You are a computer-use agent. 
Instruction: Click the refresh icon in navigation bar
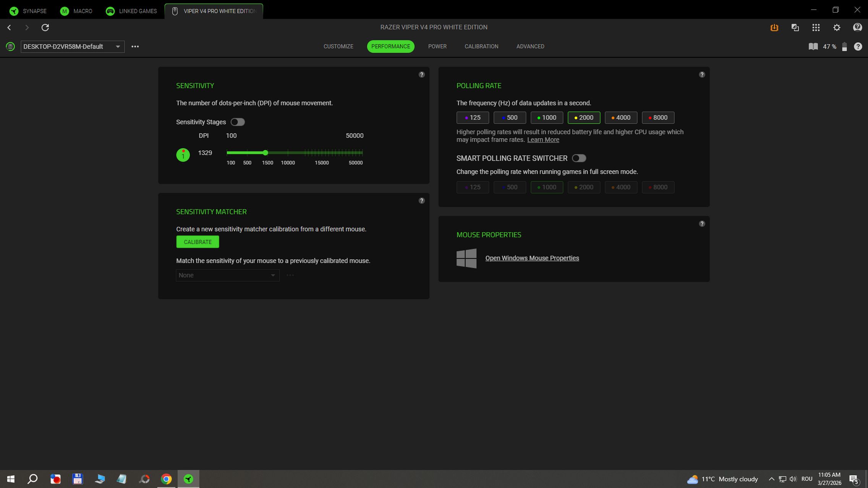click(x=45, y=27)
